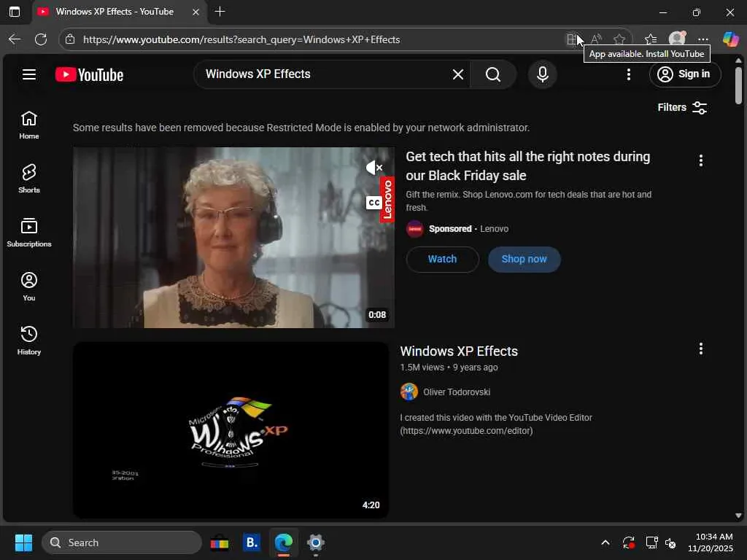The width and height of the screenshot is (747, 560).
Task: Add this page to favorites star
Action: pos(619,39)
